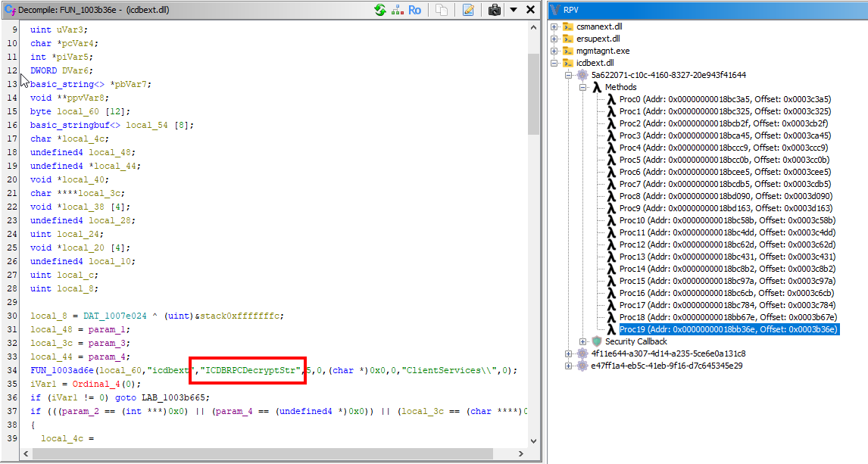Click the export/edit pencil icon
The image size is (868, 464).
coord(468,10)
